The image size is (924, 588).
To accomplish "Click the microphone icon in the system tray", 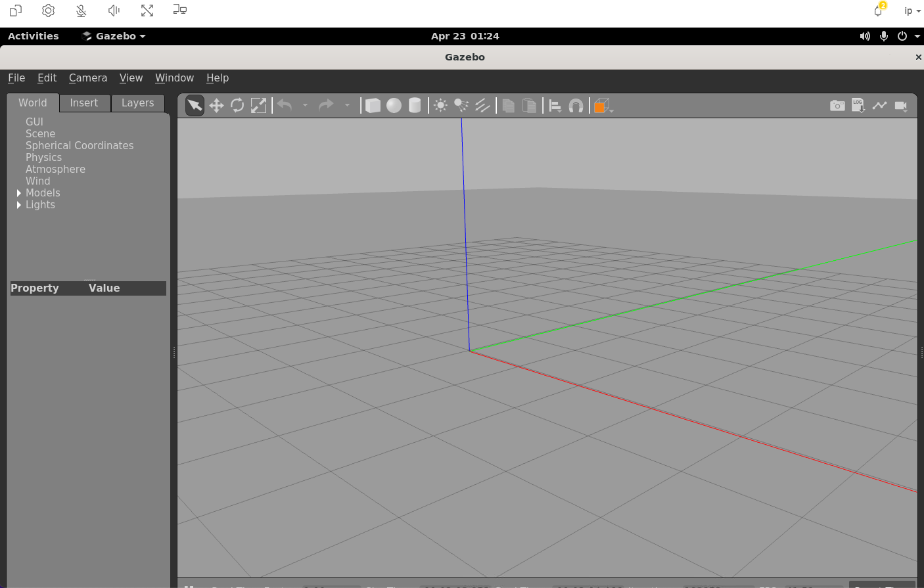I will click(884, 36).
